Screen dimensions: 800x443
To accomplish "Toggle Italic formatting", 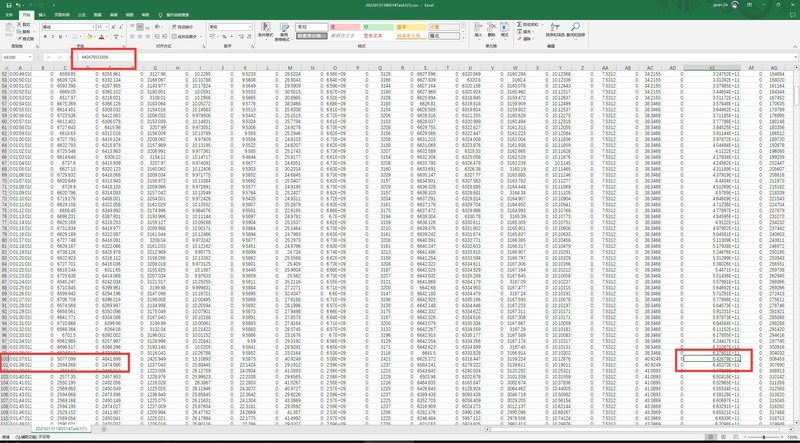I will (x=54, y=37).
